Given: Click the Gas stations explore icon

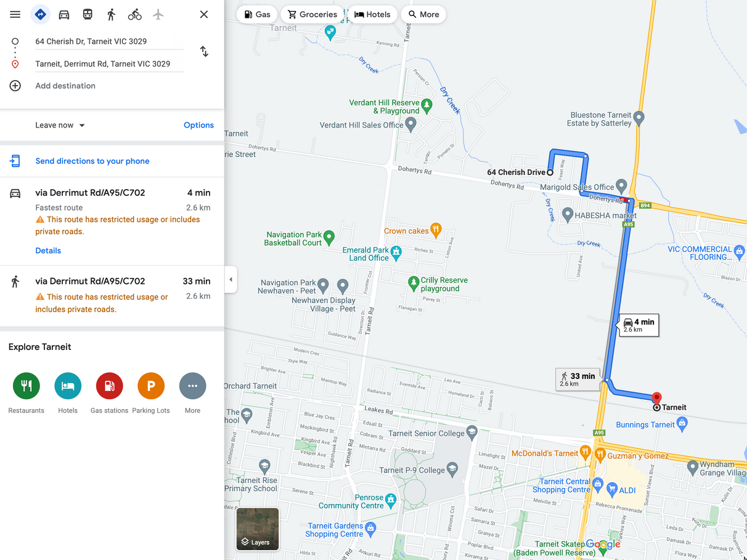Looking at the screenshot, I should point(110,386).
